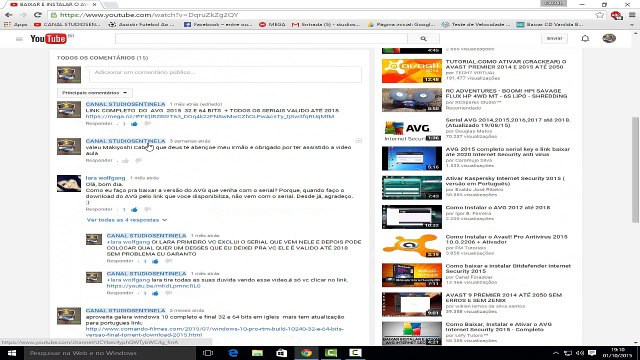Dislike lara wolfgang's comment
640x360 pixels.
tap(147, 210)
